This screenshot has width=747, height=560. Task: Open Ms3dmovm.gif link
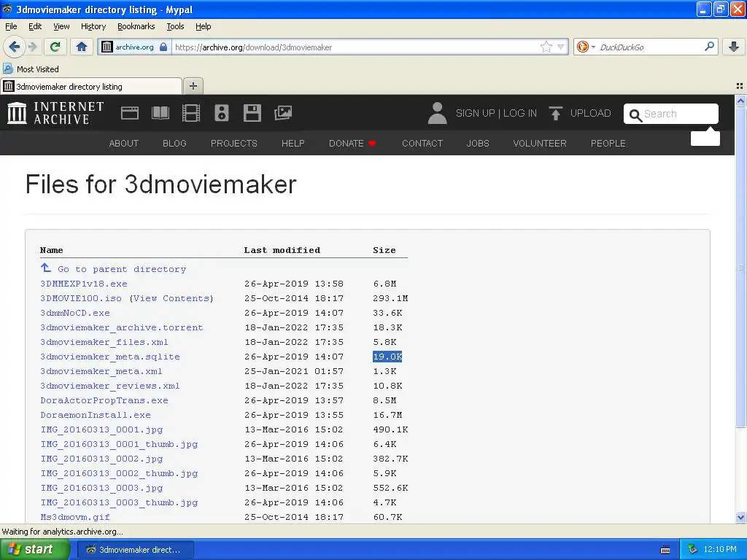click(x=75, y=517)
